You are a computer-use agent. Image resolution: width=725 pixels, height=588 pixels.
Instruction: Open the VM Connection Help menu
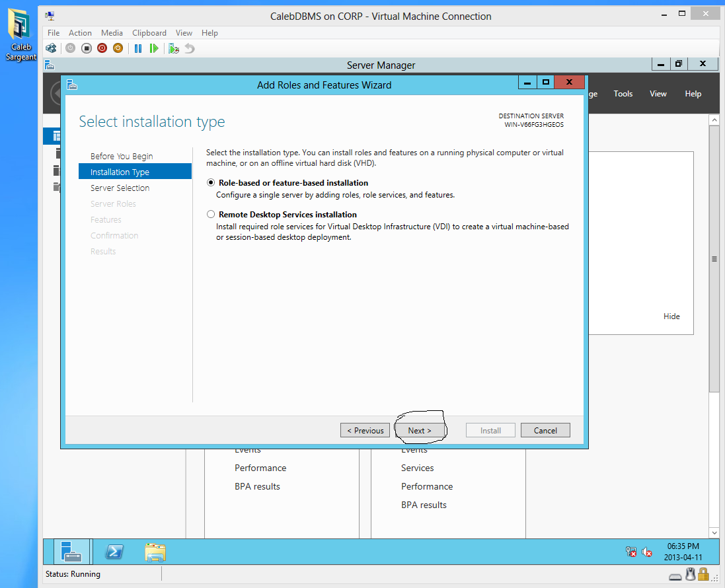click(210, 33)
